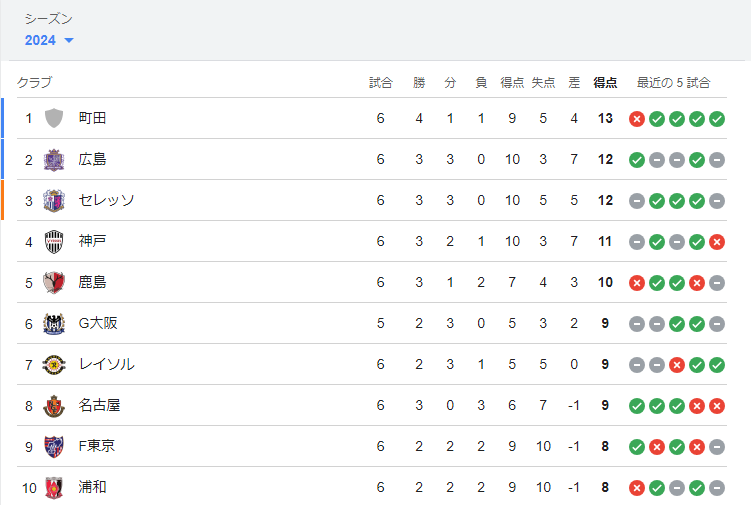
Task: Open the 町田 team name link
Action: pyautogui.click(x=93, y=118)
